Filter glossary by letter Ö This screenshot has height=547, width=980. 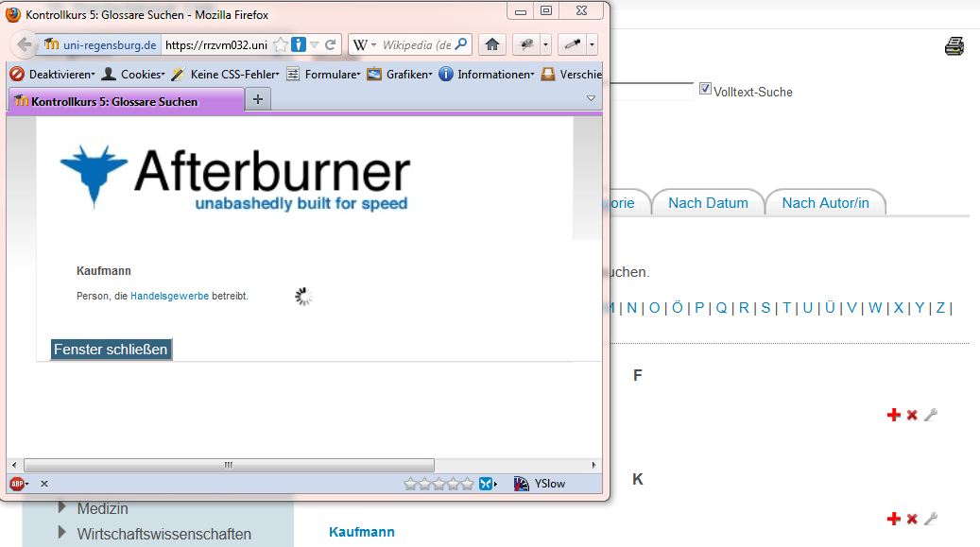click(x=677, y=308)
